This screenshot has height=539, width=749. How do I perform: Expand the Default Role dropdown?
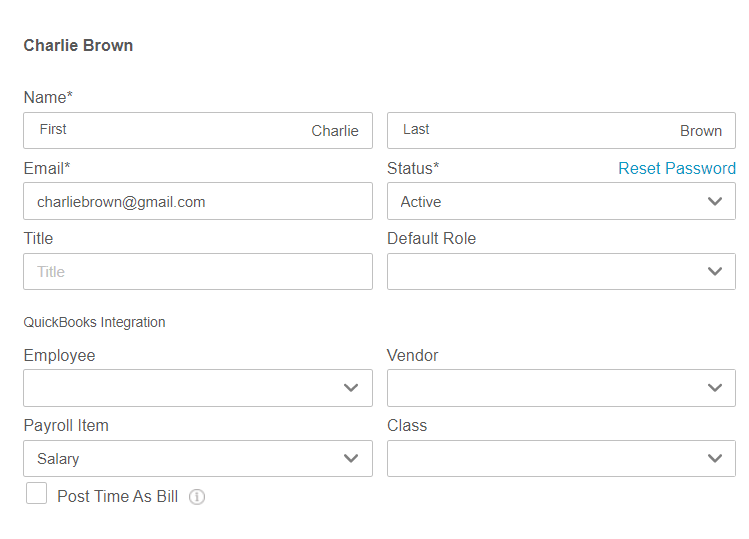pyautogui.click(x=561, y=271)
